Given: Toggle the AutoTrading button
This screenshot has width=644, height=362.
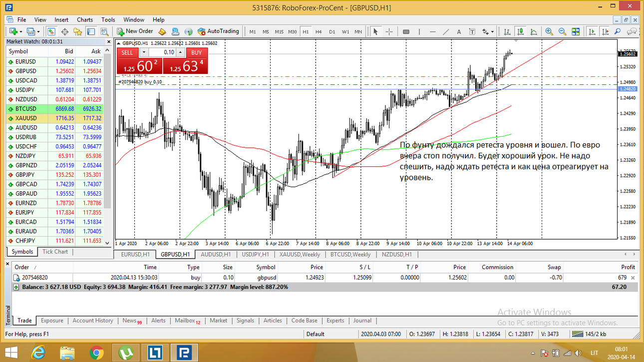Looking at the screenshot, I should [218, 31].
